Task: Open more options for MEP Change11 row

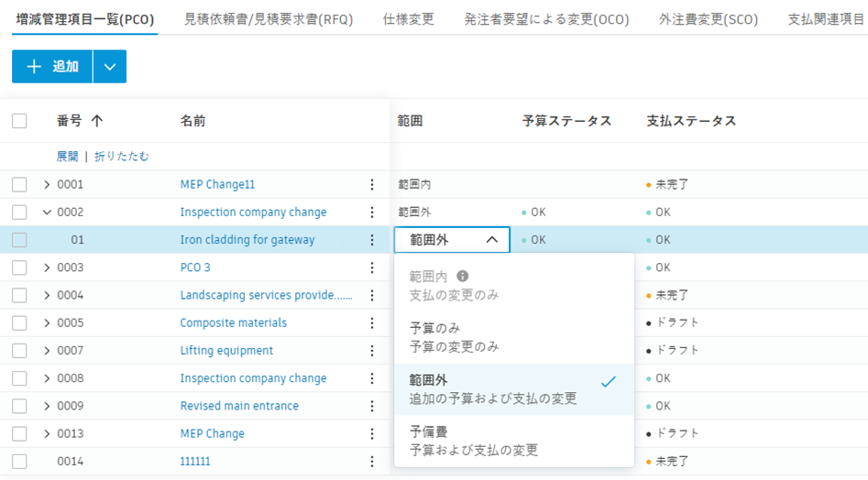Action: tap(372, 185)
